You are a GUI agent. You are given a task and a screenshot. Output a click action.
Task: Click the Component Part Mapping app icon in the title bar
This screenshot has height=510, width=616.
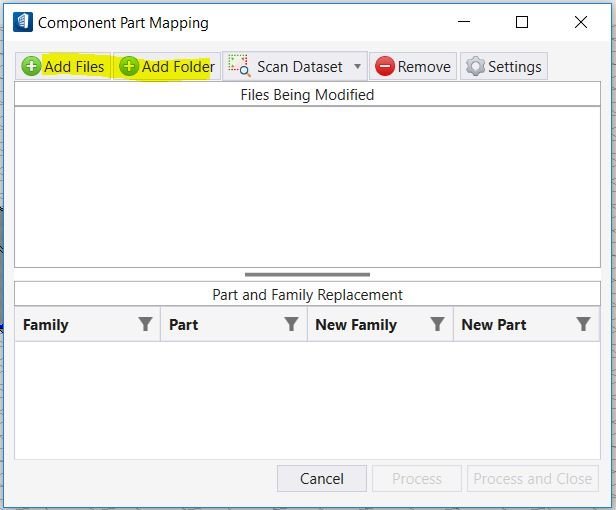[23, 22]
